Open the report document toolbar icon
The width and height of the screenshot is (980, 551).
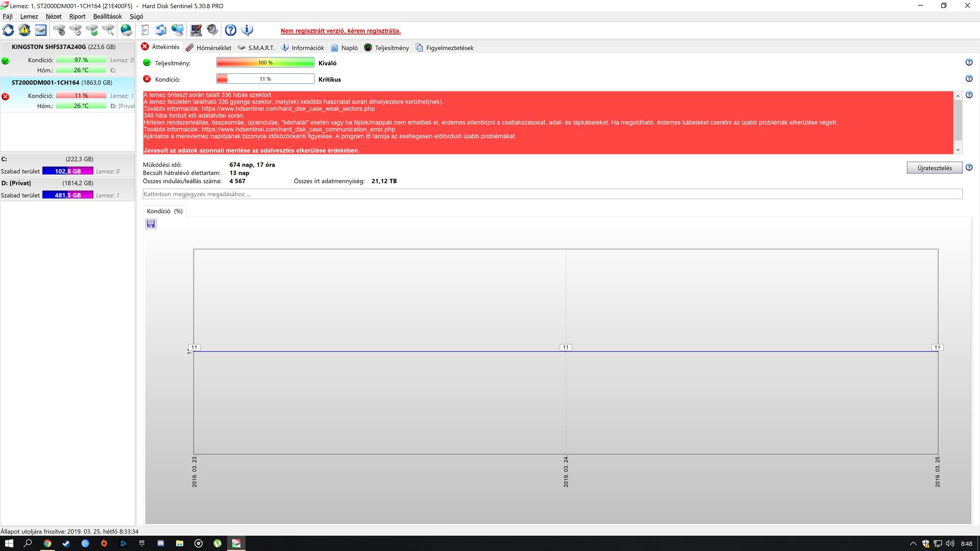tap(145, 30)
